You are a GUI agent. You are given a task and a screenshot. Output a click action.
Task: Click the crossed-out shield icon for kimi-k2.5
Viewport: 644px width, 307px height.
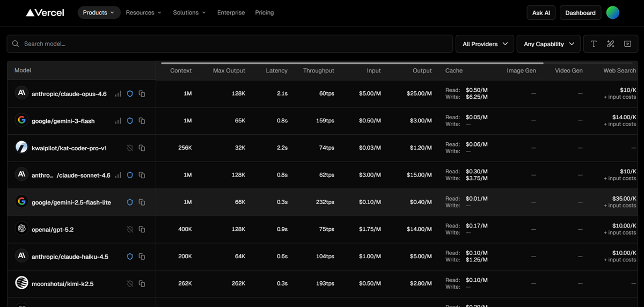click(130, 283)
